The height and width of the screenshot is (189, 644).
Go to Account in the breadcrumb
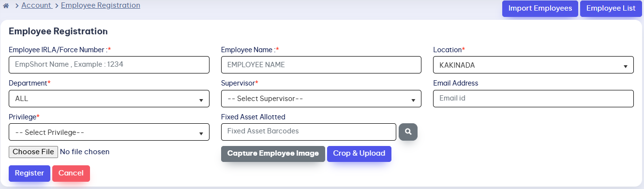point(36,5)
